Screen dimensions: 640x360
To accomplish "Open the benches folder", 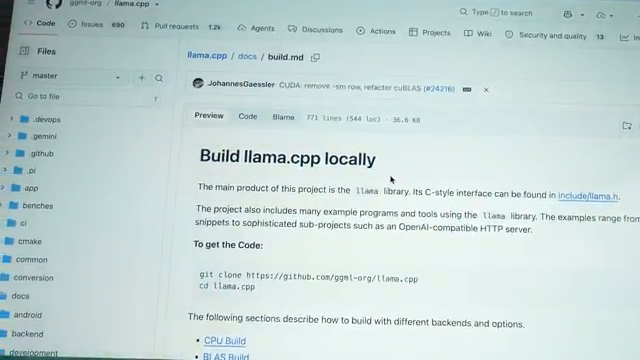I will pyautogui.click(x=38, y=206).
